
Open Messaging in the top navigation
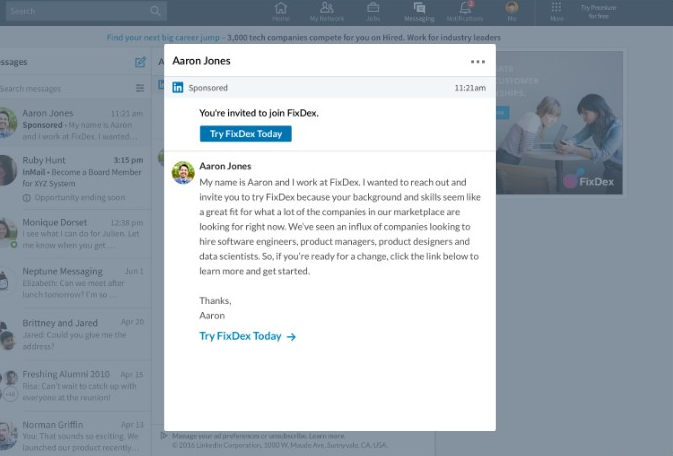coord(419,12)
